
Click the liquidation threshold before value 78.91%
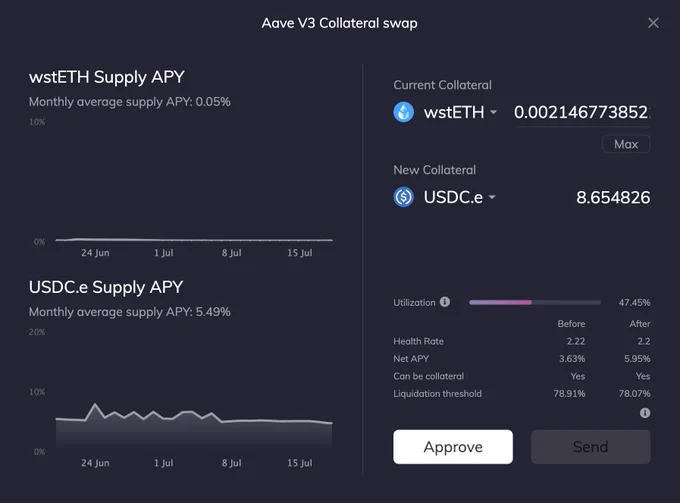coord(569,394)
